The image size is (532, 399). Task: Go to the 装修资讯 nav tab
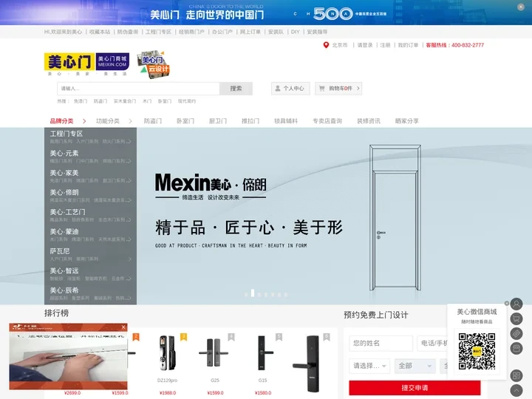(369, 121)
